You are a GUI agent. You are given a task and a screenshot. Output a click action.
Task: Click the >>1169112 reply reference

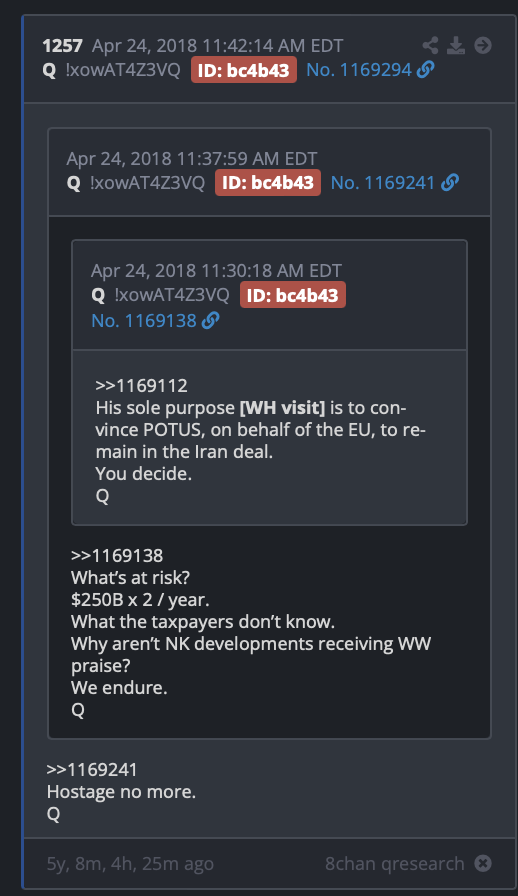[141, 386]
